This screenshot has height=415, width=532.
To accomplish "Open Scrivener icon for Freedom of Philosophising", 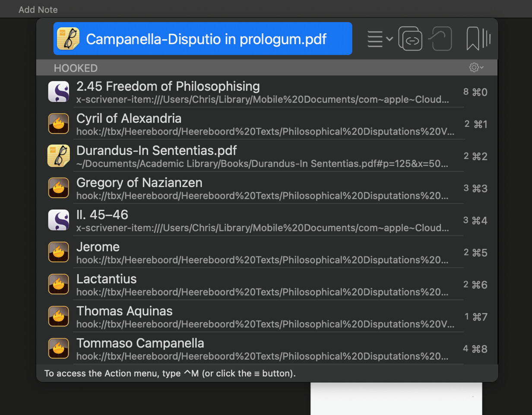I will pos(58,92).
